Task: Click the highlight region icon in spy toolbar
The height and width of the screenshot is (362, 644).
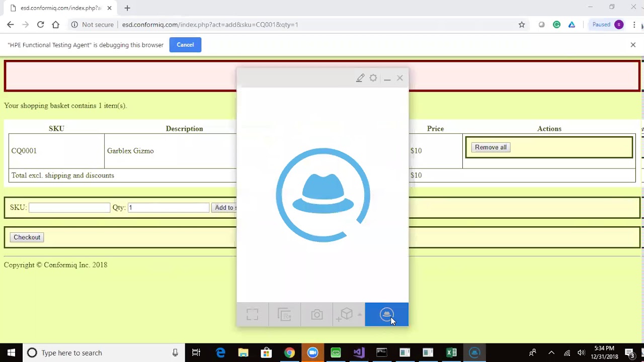Action: point(253,315)
